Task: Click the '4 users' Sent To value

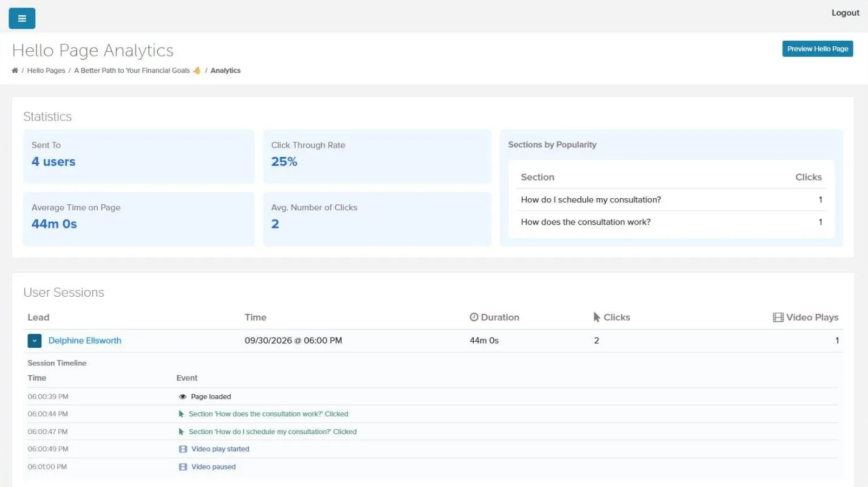Action: 53,162
